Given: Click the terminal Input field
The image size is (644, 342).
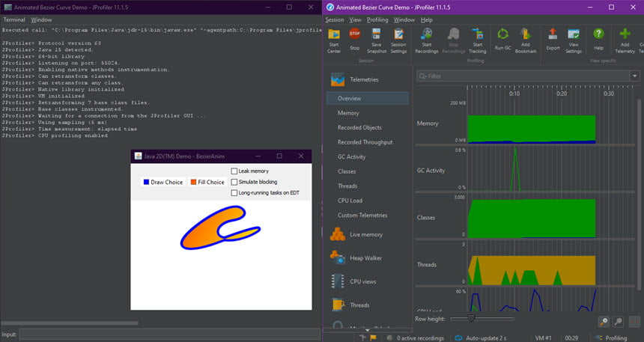Looking at the screenshot, I should (x=170, y=335).
